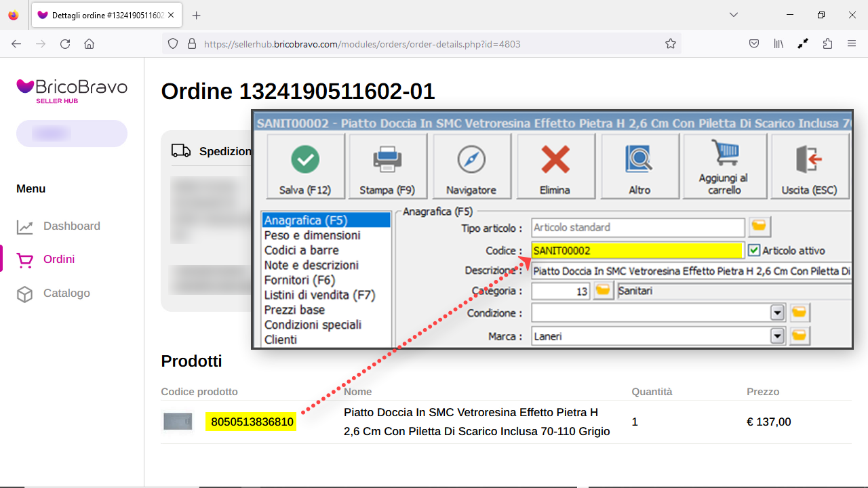The image size is (868, 488).
Task: Open folder lookup beside Condizione field
Action: coord(800,313)
